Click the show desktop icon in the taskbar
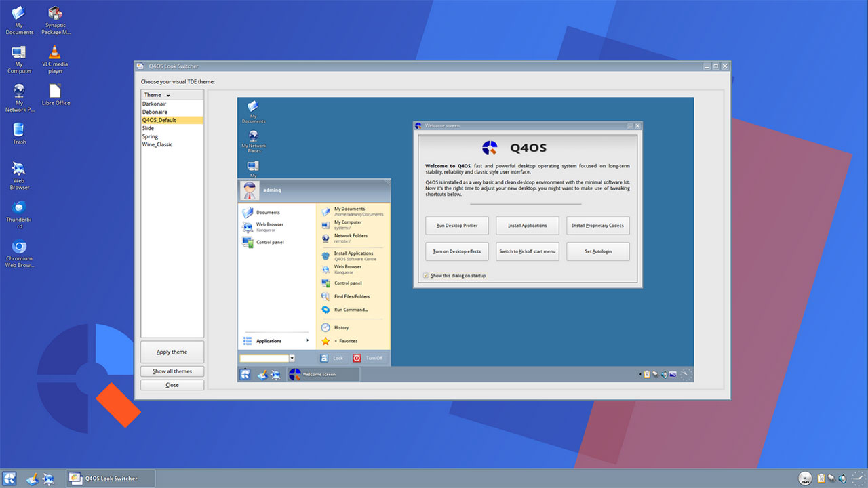868x488 pixels. click(31, 479)
